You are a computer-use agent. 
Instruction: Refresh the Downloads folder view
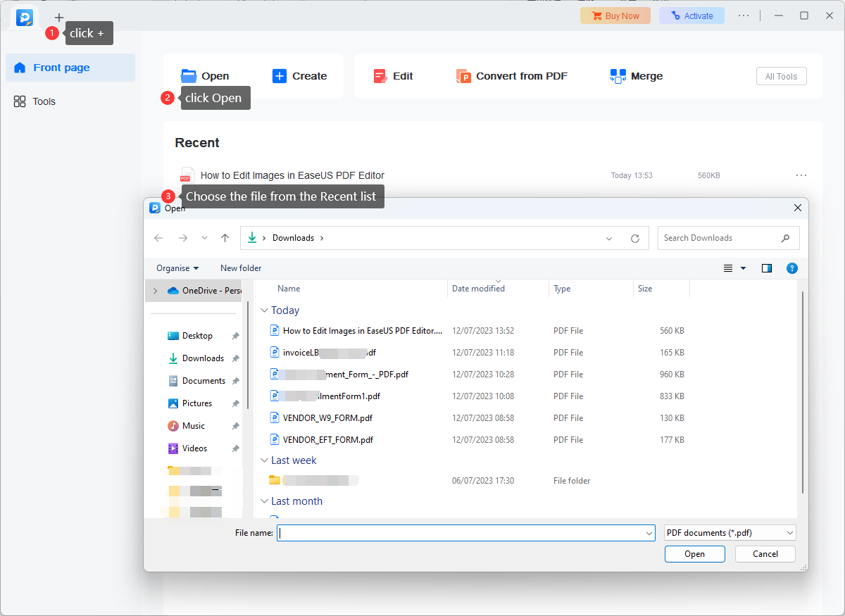(x=635, y=239)
